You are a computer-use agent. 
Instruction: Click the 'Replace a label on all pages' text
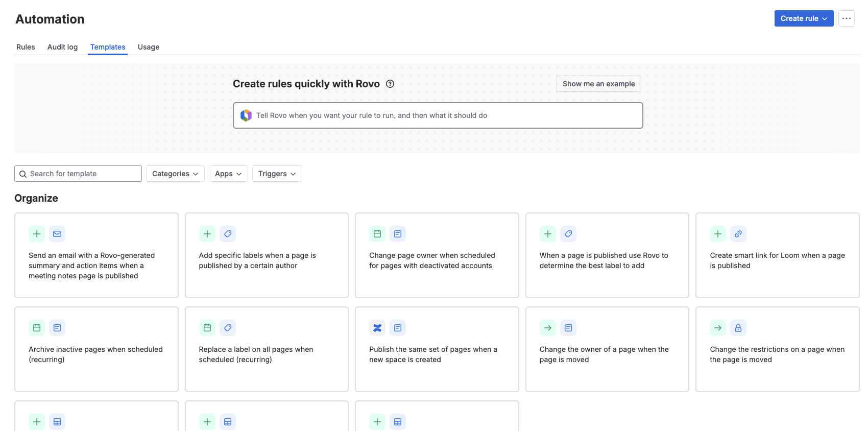(256, 354)
